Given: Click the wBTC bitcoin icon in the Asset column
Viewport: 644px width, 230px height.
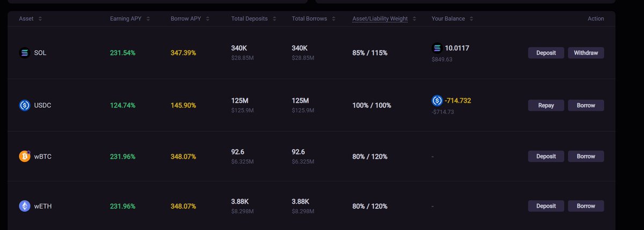Looking at the screenshot, I should tap(25, 157).
